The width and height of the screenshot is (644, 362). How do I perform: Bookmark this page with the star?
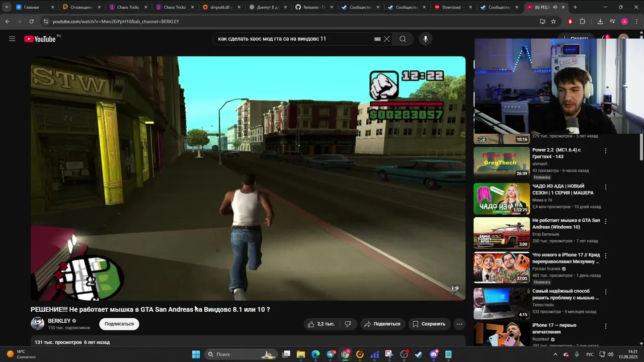[553, 21]
